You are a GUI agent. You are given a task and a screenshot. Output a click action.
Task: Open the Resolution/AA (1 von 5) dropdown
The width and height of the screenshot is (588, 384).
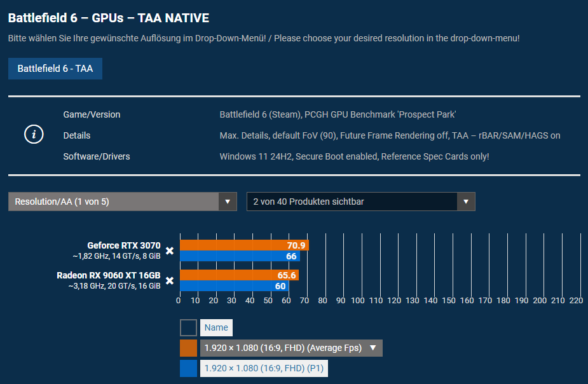[x=122, y=202]
